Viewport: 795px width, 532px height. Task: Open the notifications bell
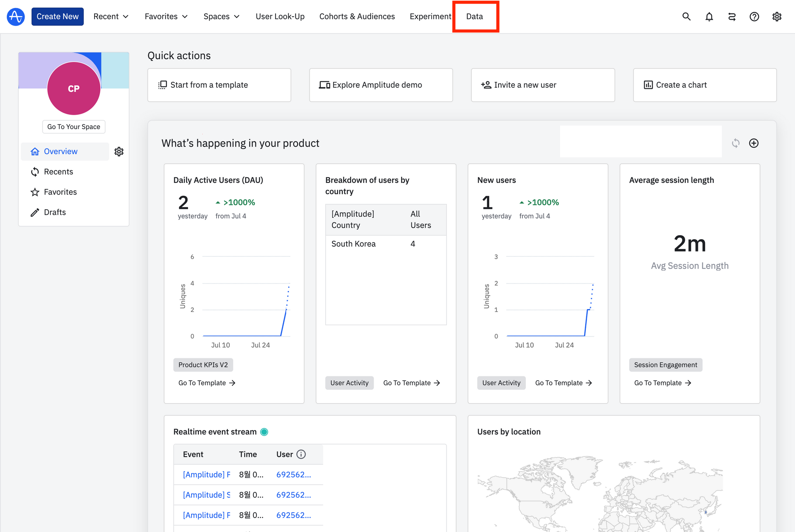pos(709,17)
